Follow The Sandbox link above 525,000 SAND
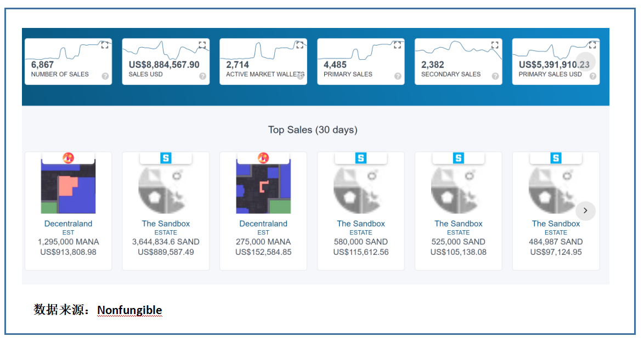644x342 pixels. 459,224
